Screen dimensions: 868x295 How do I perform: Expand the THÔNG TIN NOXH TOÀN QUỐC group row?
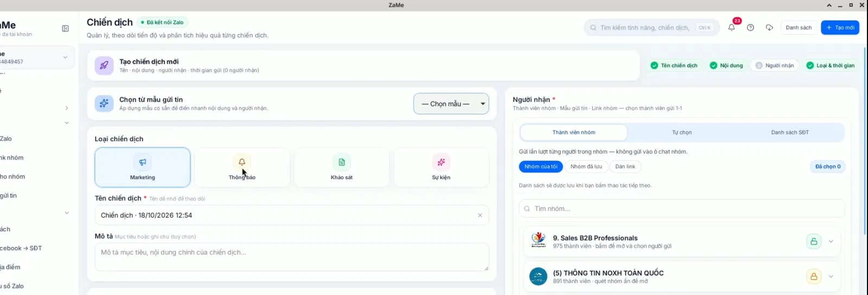point(831,277)
